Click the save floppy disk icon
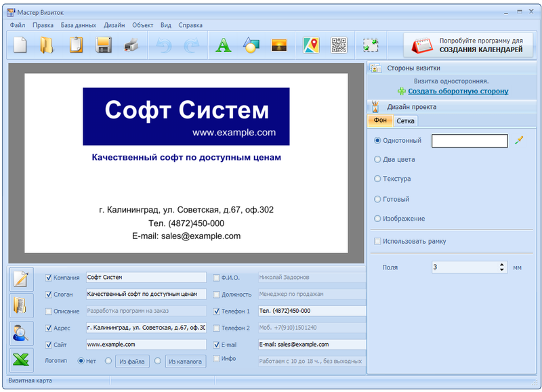542x392 pixels. [x=104, y=45]
